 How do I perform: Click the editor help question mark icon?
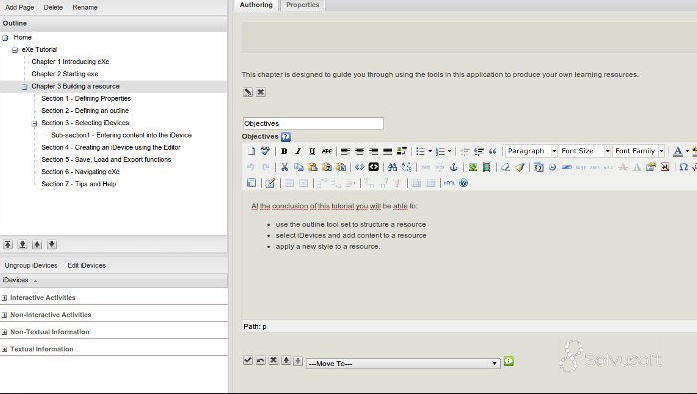(463, 183)
